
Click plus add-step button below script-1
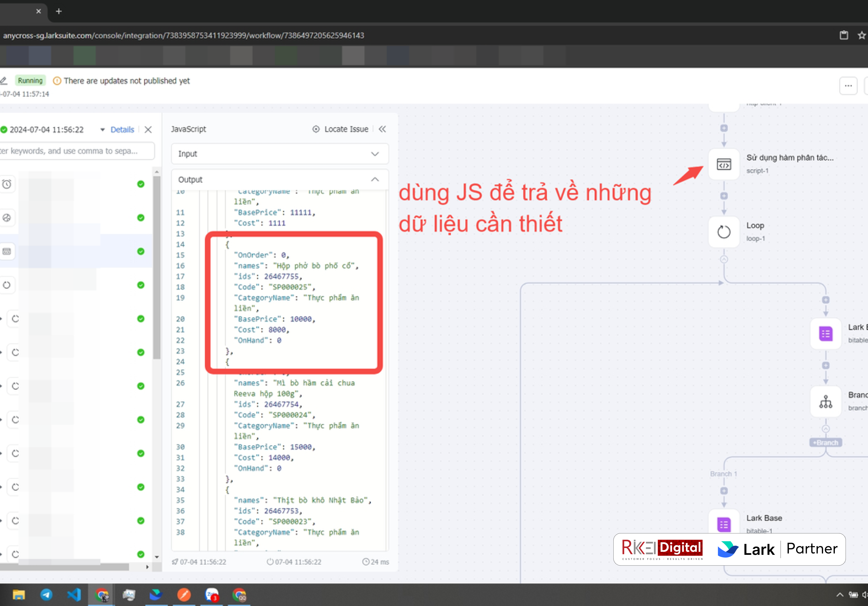724,196
